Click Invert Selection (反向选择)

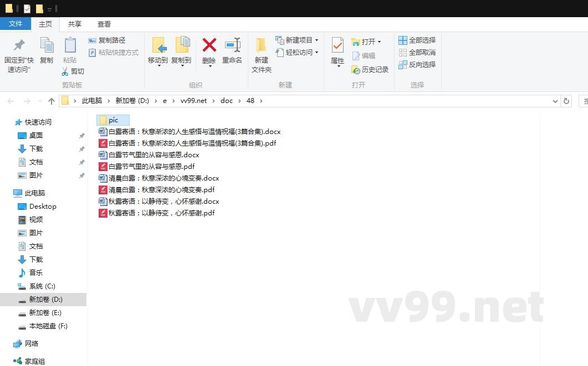[417, 65]
